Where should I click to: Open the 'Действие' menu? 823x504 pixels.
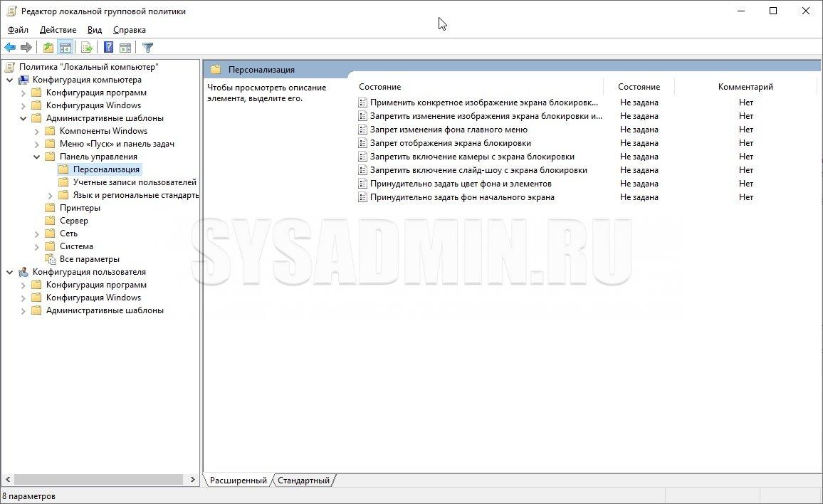[x=58, y=30]
